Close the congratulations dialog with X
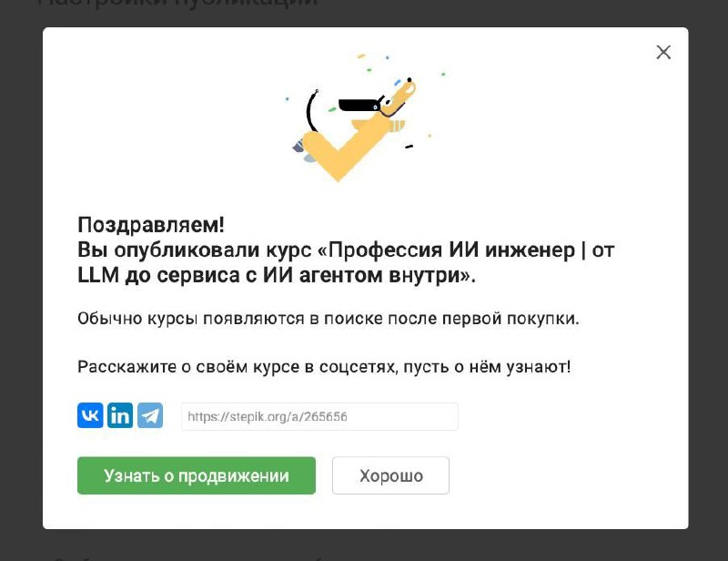The height and width of the screenshot is (561, 728). coord(663,52)
